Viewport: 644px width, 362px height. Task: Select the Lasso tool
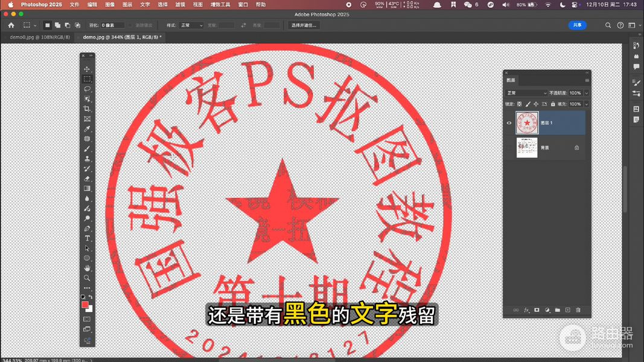pos(87,89)
